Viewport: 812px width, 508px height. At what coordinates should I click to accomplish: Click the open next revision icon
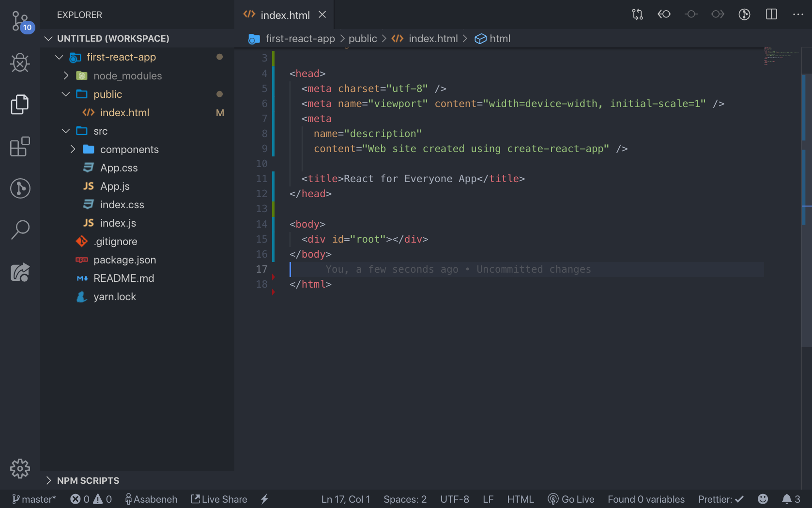(718, 15)
